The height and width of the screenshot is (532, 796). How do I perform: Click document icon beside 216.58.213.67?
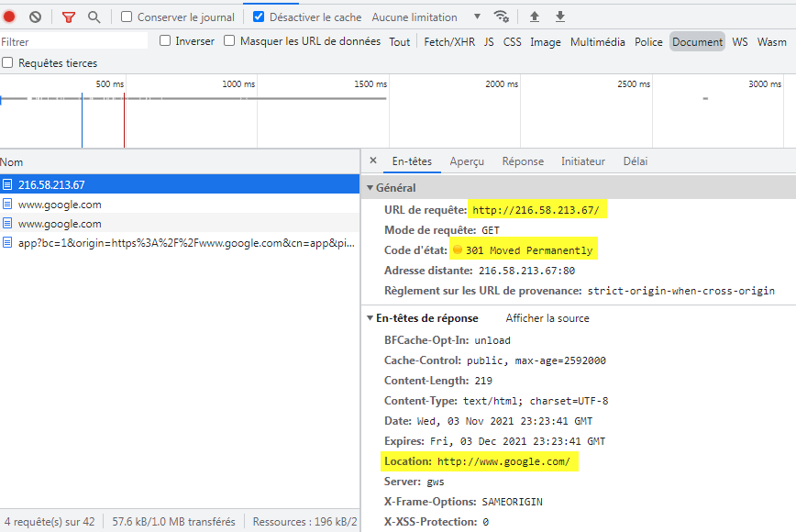[x=7, y=184]
